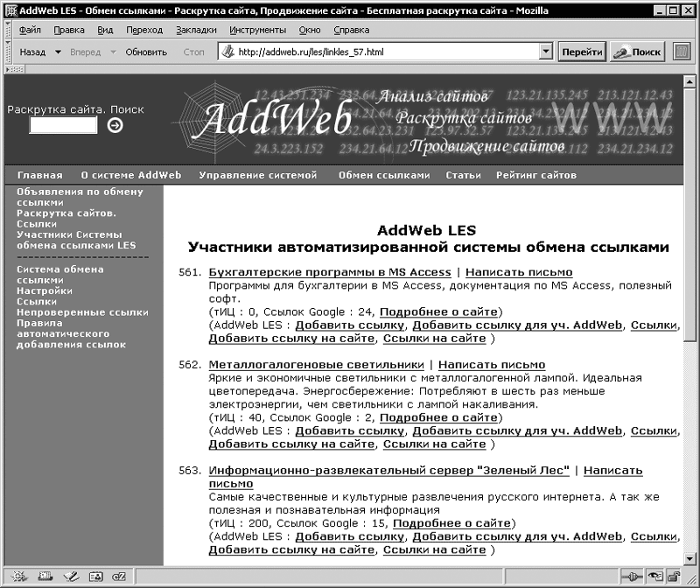Screen dimensions: 700x588
Task: Open Mail from the status bar envelope icon
Action: point(45,577)
